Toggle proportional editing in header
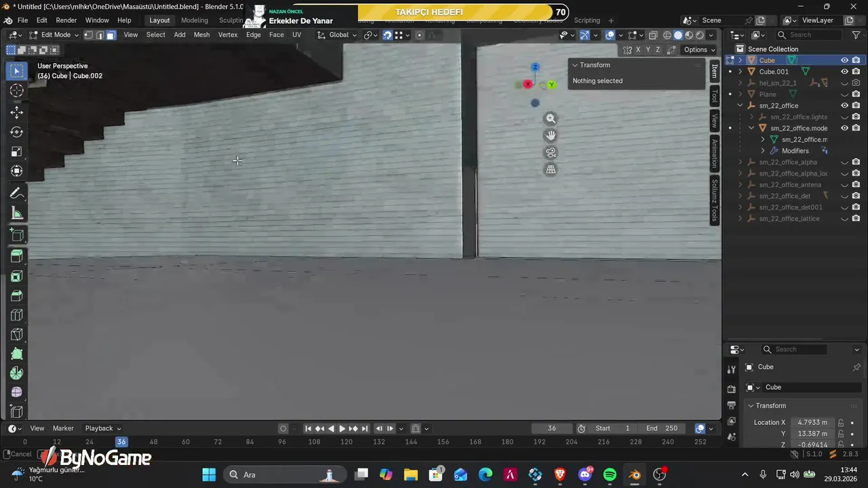This screenshot has height=488, width=868. pyautogui.click(x=419, y=35)
